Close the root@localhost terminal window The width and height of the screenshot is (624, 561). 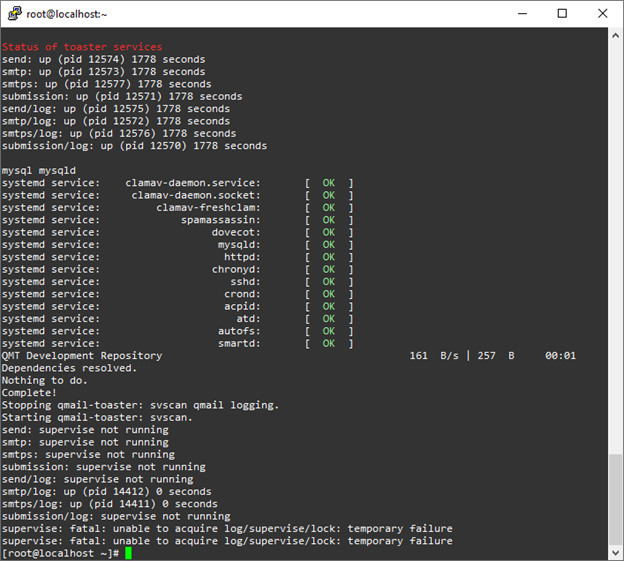(x=603, y=14)
